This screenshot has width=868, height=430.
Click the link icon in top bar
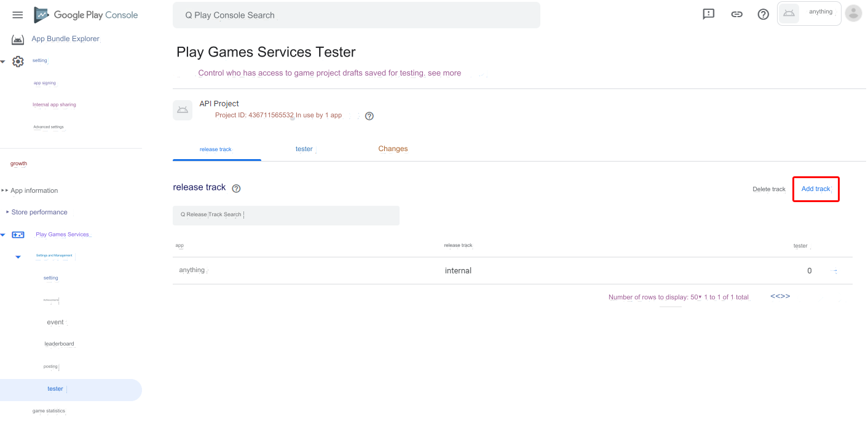[x=736, y=14]
